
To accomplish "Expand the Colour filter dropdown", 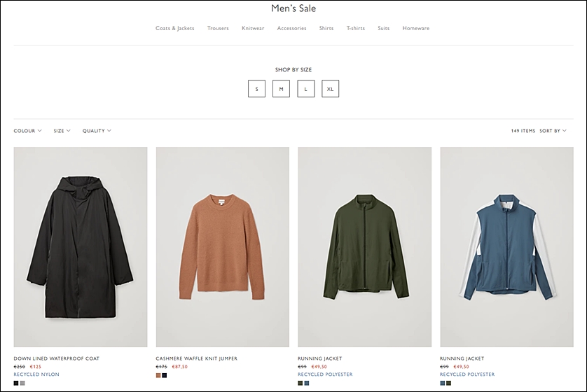I will click(x=28, y=130).
